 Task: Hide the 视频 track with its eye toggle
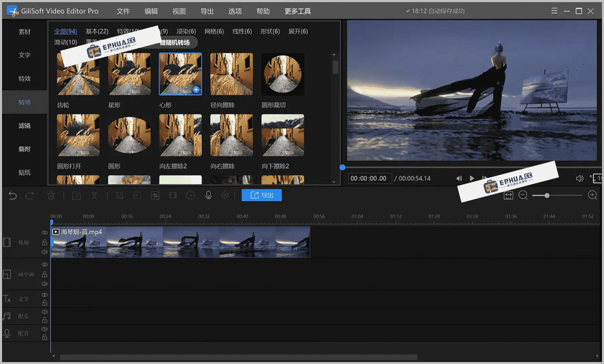[44, 232]
